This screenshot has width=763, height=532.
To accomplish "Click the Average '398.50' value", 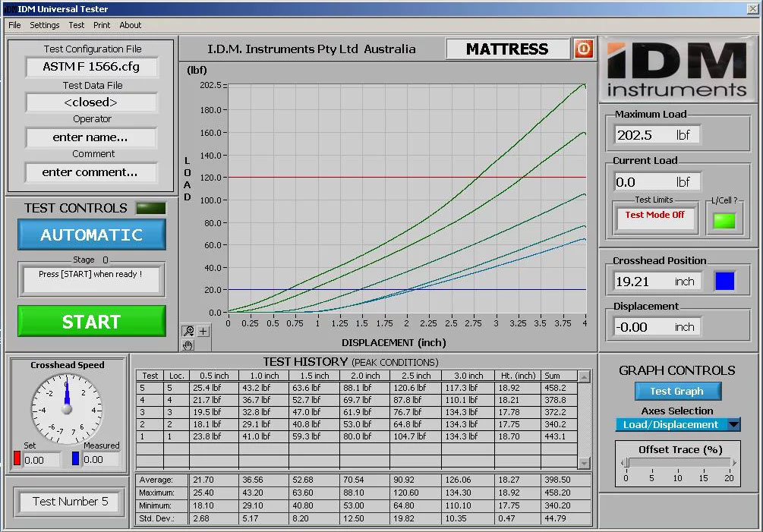I will point(566,480).
